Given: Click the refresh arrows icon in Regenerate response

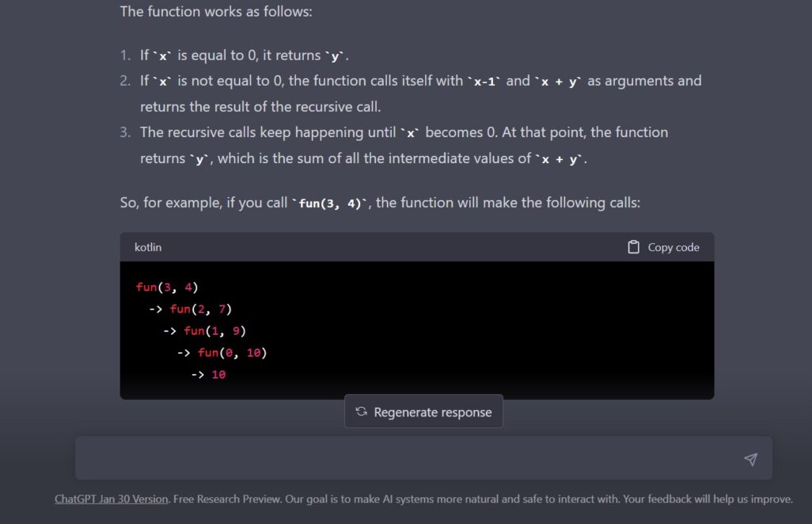Looking at the screenshot, I should pos(362,412).
